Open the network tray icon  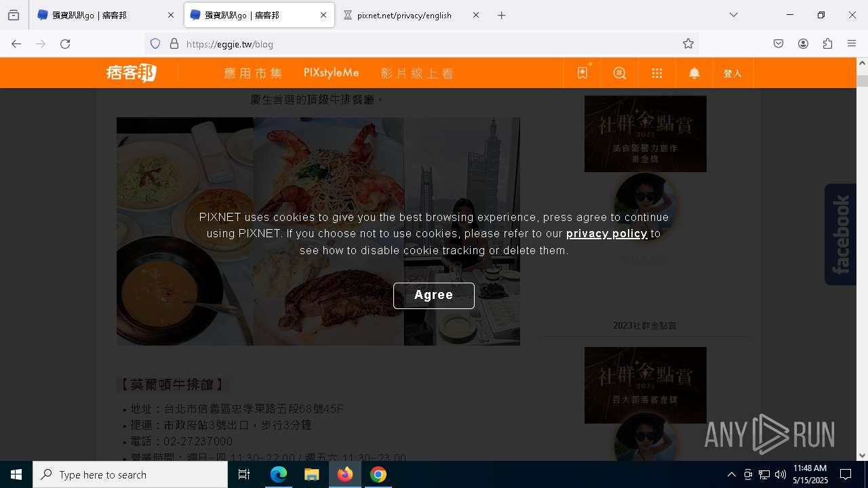point(764,474)
